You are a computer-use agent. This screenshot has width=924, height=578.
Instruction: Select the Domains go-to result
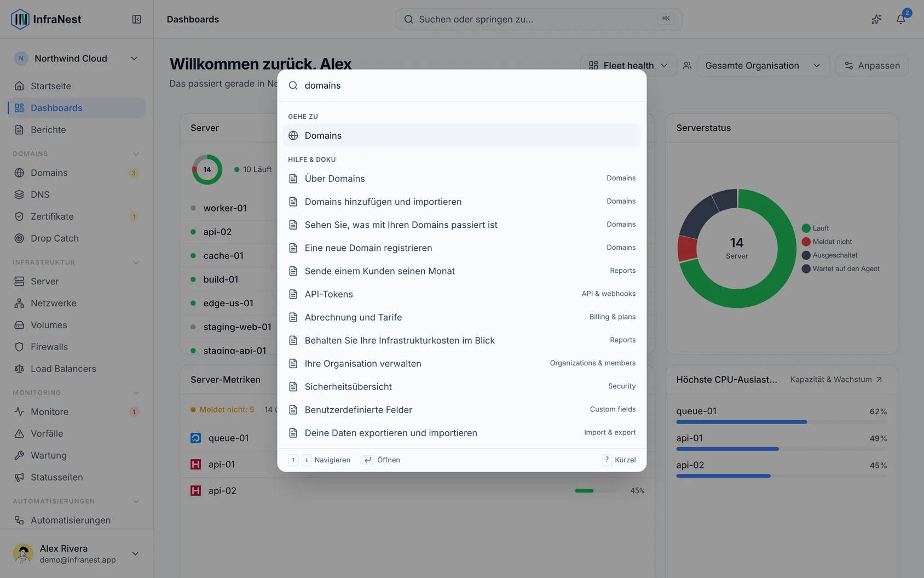point(461,135)
